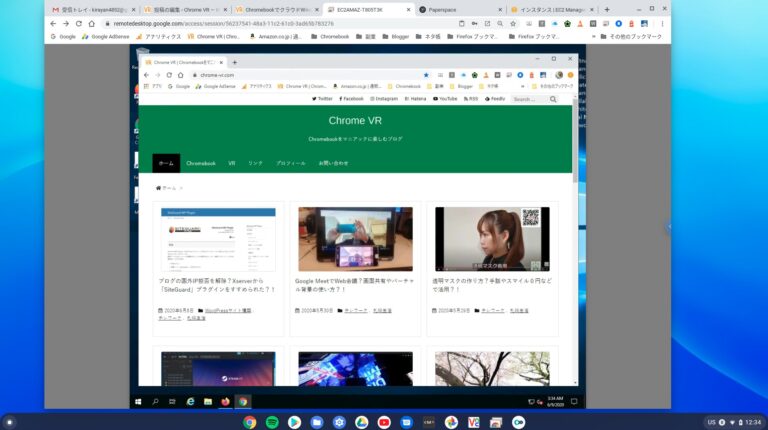Open Windows notification center in remote taskbar
Screen dimensions: 768x430
pyautogui.click(x=574, y=402)
